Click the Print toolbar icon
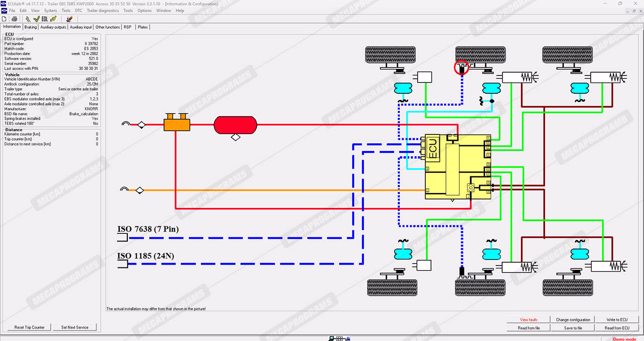 pyautogui.click(x=14, y=19)
